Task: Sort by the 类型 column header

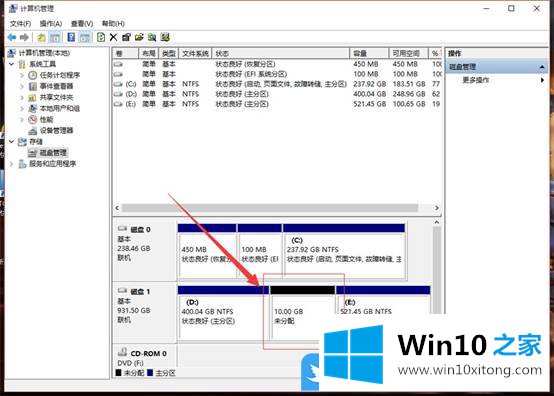Action: (169, 53)
